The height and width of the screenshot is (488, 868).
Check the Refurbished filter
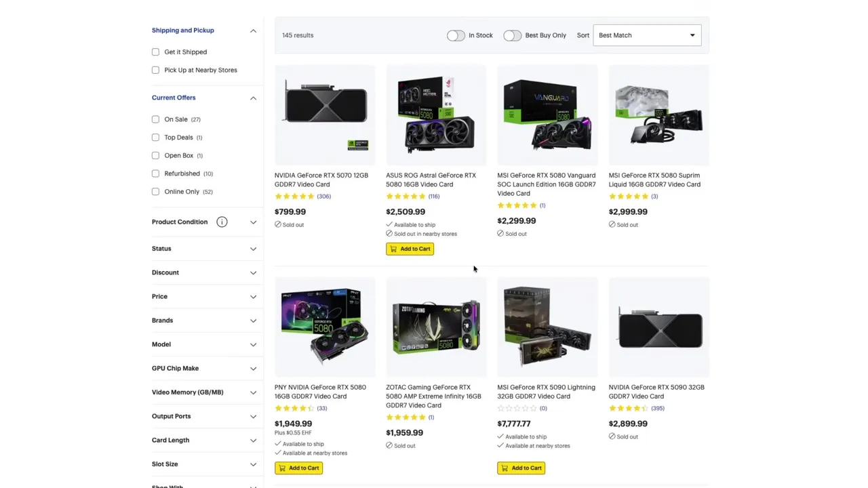click(x=155, y=174)
